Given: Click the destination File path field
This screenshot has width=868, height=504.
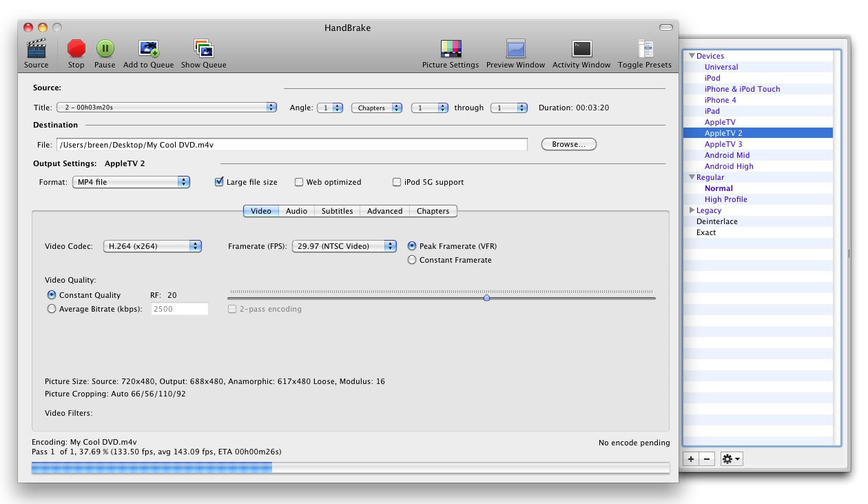Looking at the screenshot, I should pos(292,145).
